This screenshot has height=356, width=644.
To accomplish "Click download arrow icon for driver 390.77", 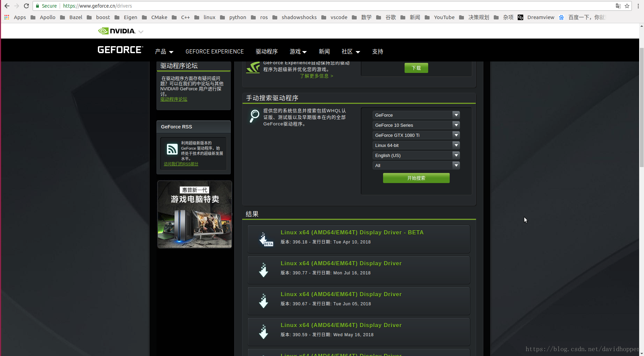I will [264, 270].
